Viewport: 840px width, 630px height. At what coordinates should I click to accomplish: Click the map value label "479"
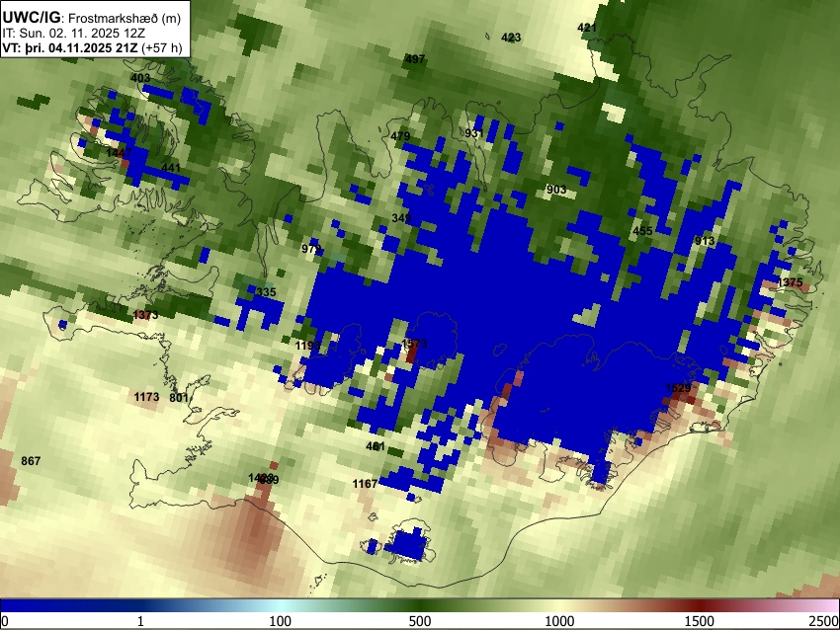coord(400,136)
